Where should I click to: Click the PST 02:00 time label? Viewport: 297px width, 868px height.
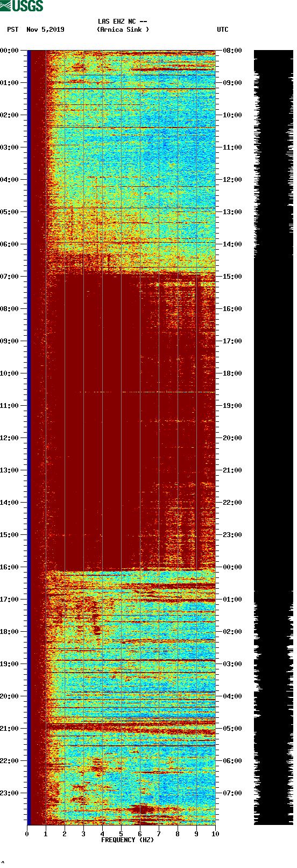coord(9,115)
